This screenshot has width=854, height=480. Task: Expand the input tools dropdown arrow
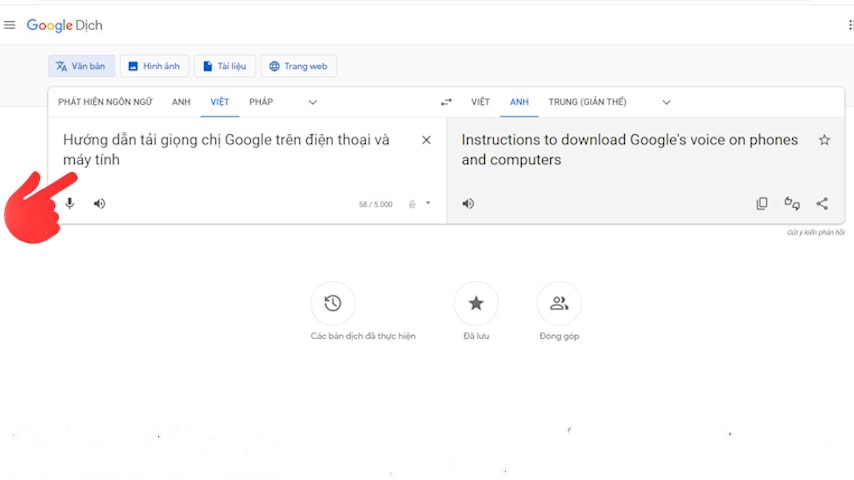[428, 203]
